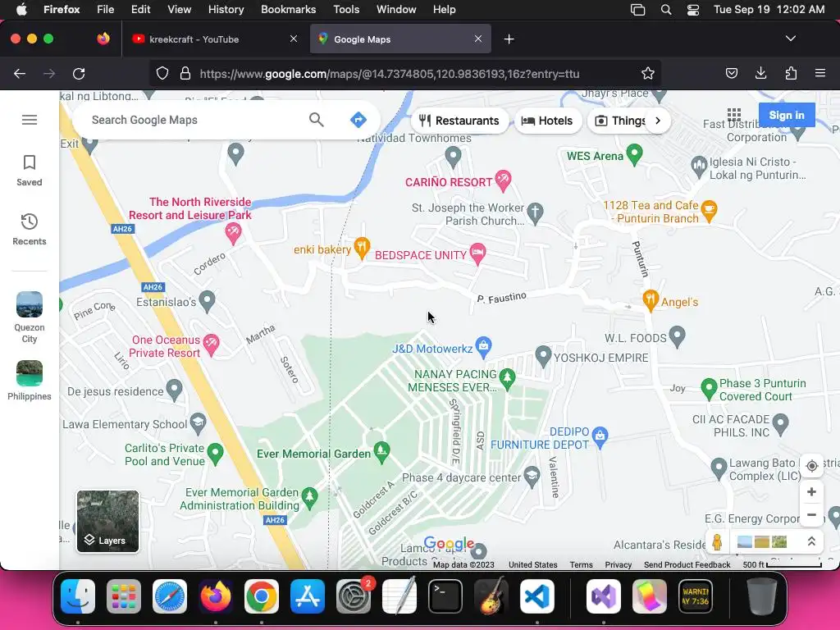Open the History menu
This screenshot has height=630, width=840.
[x=226, y=10]
